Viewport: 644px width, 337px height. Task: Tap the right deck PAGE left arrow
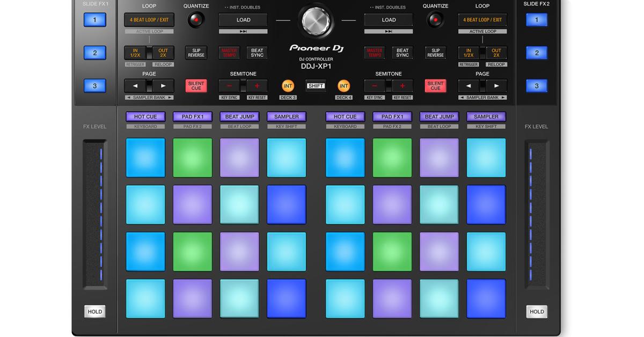pos(469,85)
